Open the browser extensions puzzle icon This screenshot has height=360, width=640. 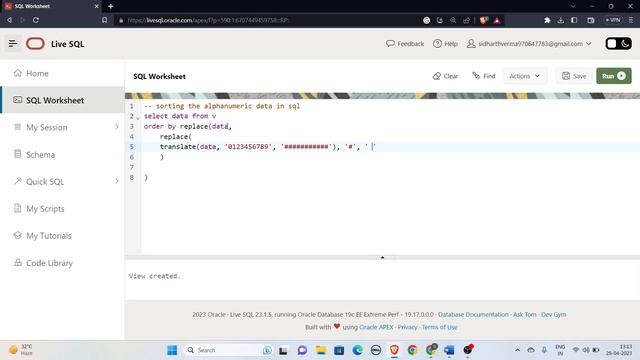tap(547, 20)
